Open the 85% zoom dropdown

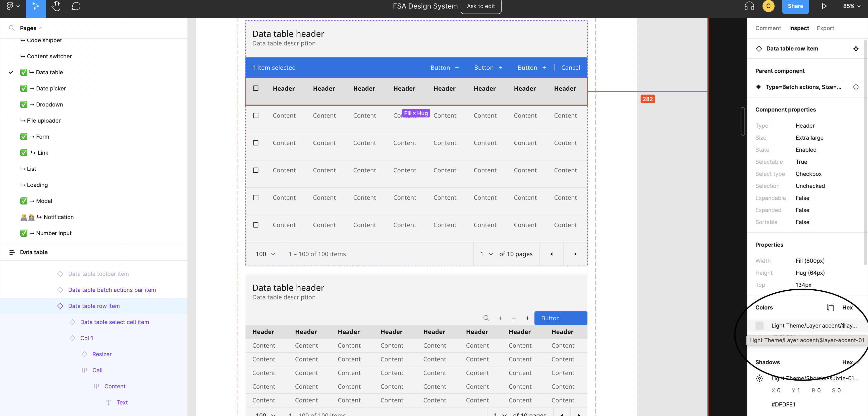pos(851,6)
